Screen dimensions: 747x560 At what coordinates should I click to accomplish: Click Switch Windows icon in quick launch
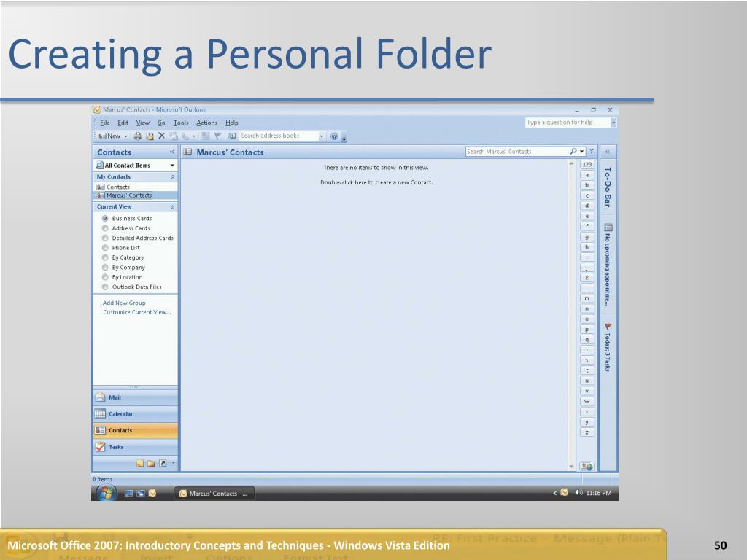click(x=141, y=494)
